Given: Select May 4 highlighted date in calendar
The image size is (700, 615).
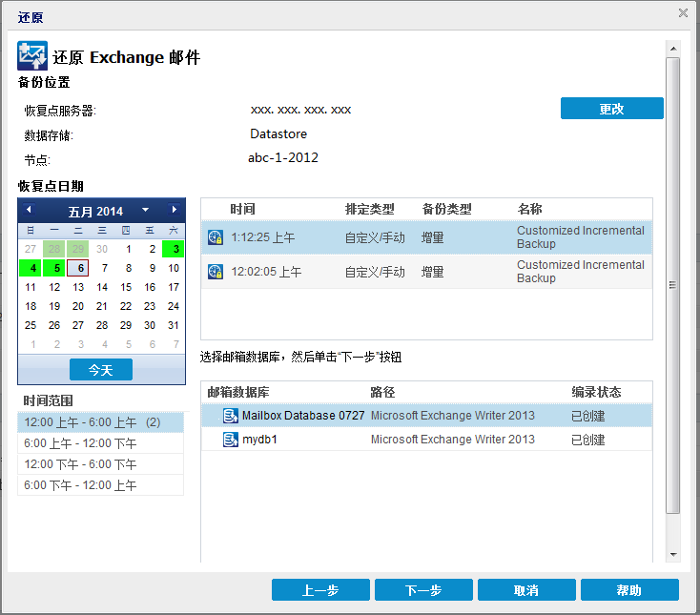Looking at the screenshot, I should (31, 268).
